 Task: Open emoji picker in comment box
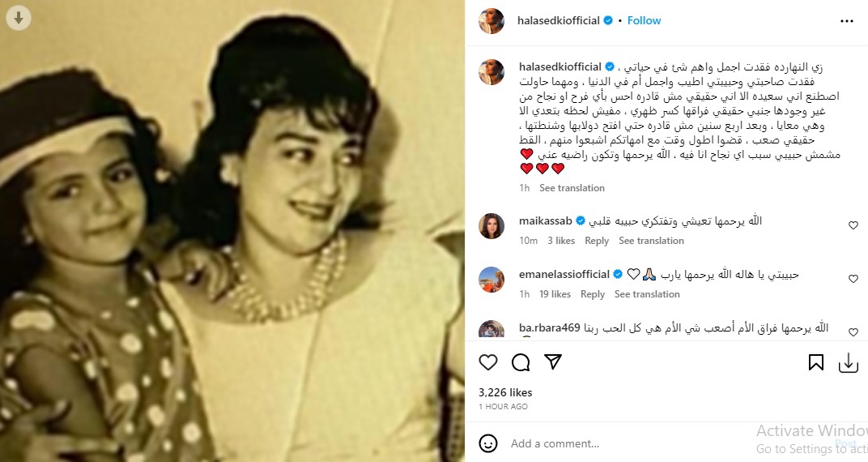click(x=487, y=443)
